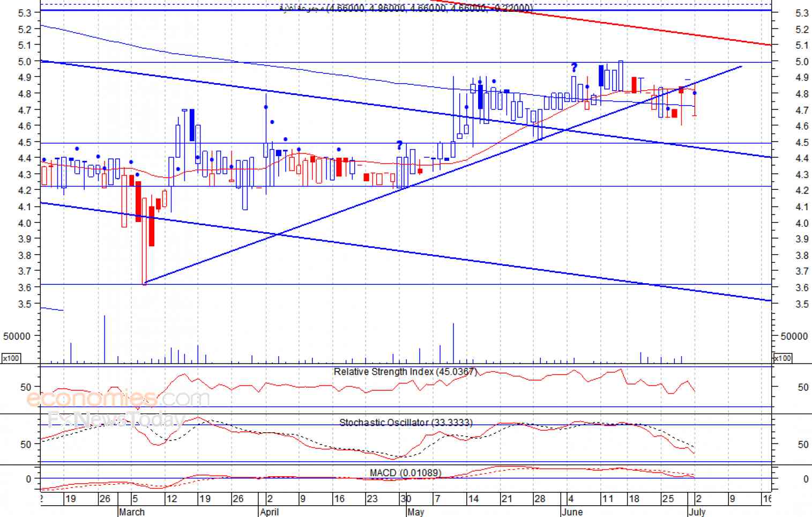Screen dimensions: 812x517
Task: Click the 5.3 price label on the left axis
Action: pyautogui.click(x=25, y=12)
